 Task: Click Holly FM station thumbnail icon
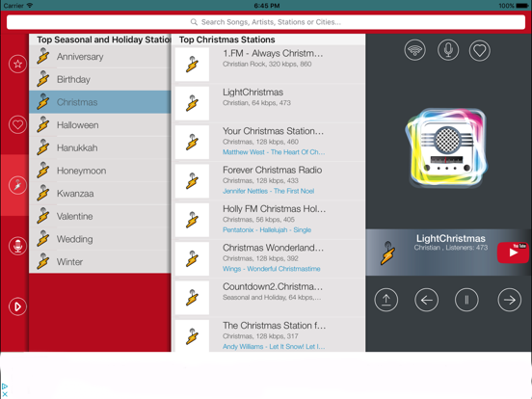[x=192, y=220]
